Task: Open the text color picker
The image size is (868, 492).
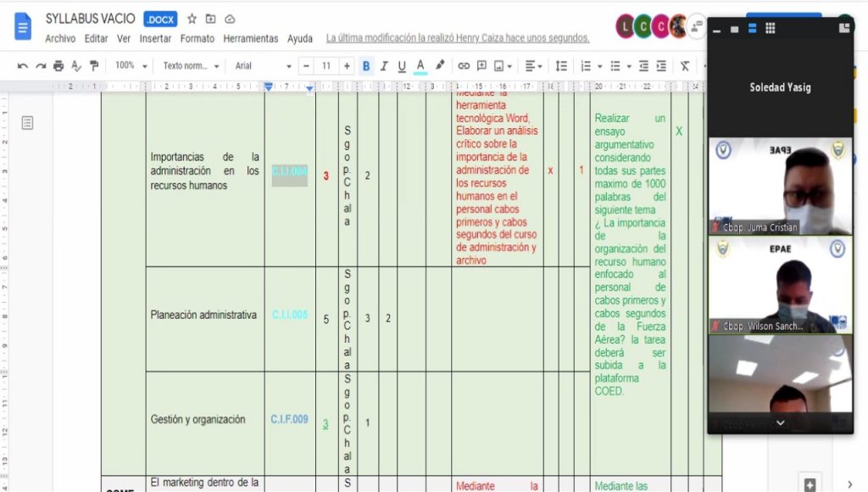Action: (x=420, y=66)
